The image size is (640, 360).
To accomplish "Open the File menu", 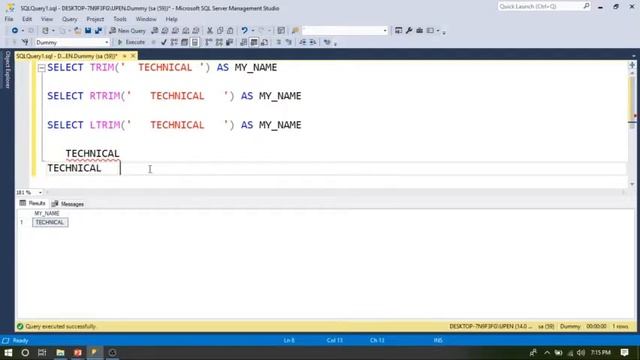I will tap(9, 19).
